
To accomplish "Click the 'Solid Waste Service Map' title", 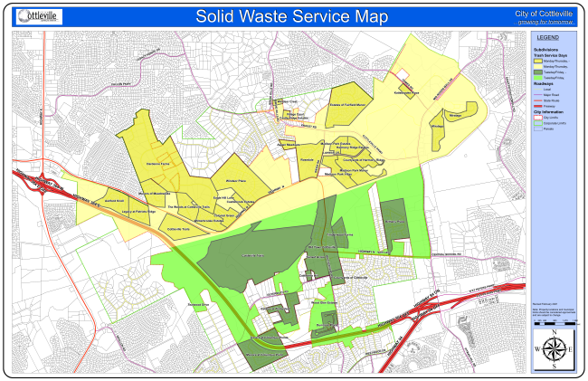I will pyautogui.click(x=292, y=16).
